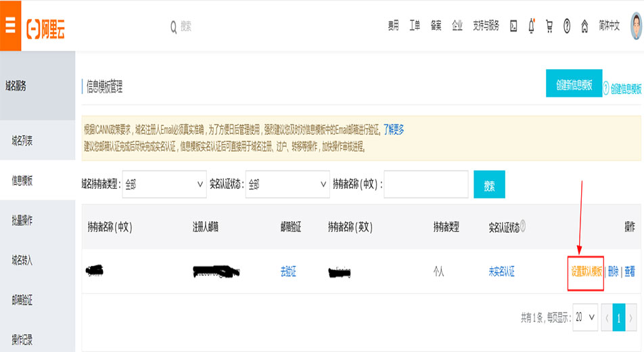Screen dimensions: 644x352
Task: Click the help question mark in header
Action: 567,26
